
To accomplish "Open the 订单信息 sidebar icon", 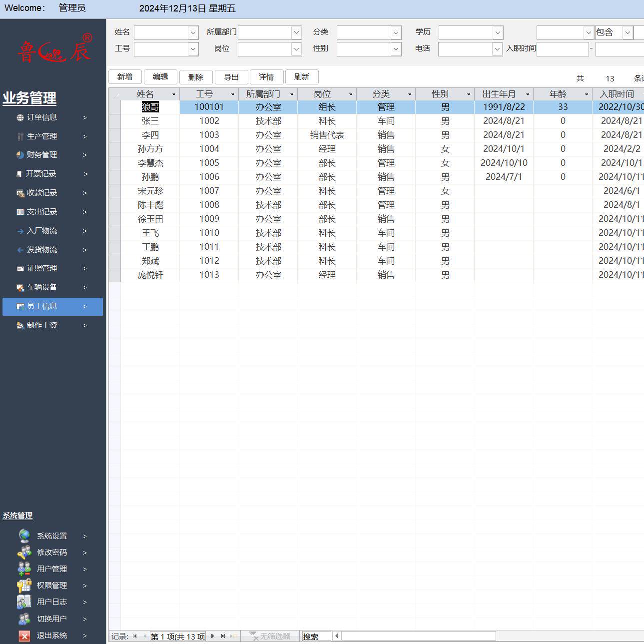I will point(20,118).
